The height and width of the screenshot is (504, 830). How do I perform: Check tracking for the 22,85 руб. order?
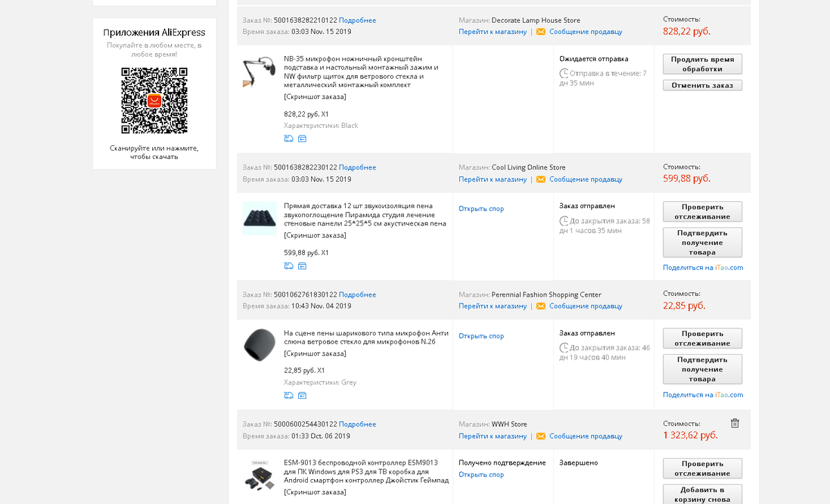[702, 338]
